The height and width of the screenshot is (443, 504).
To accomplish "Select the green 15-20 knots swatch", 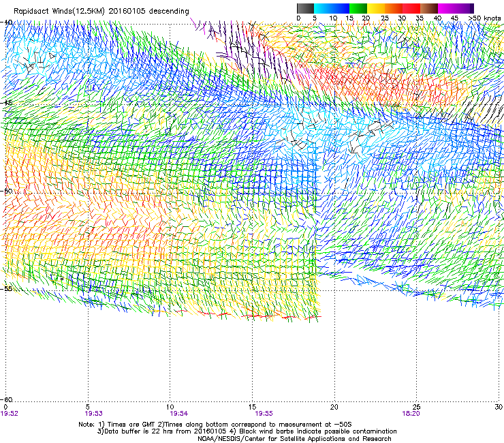I will pyautogui.click(x=358, y=8).
